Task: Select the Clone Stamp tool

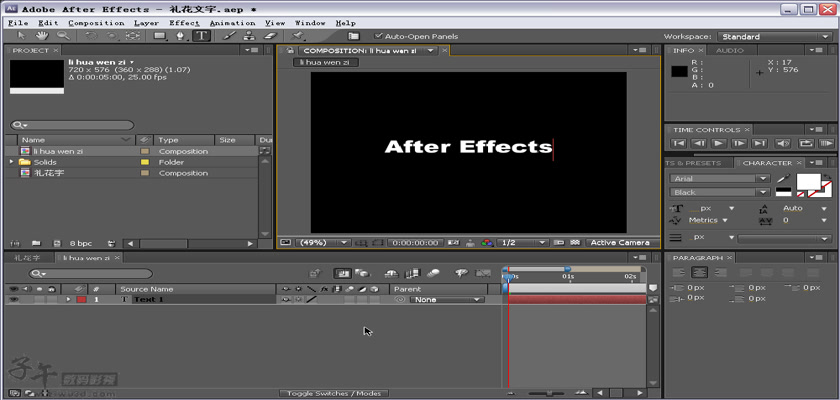Action: point(249,36)
